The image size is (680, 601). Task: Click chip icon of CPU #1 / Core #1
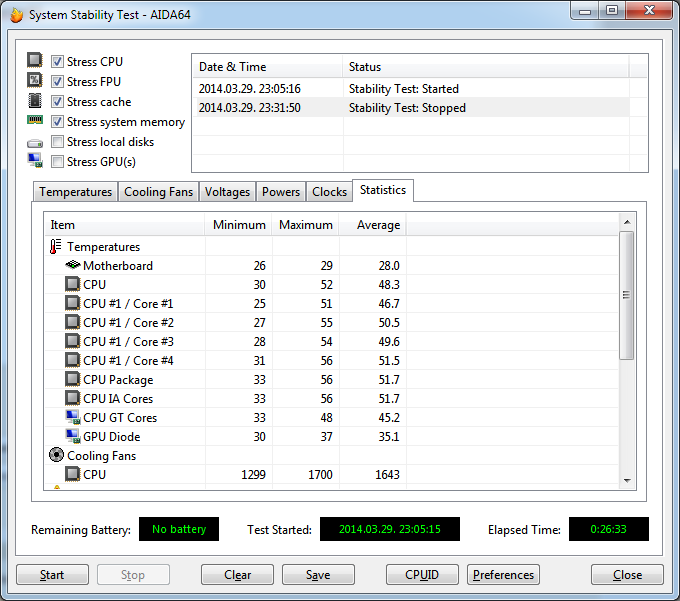[x=72, y=303]
